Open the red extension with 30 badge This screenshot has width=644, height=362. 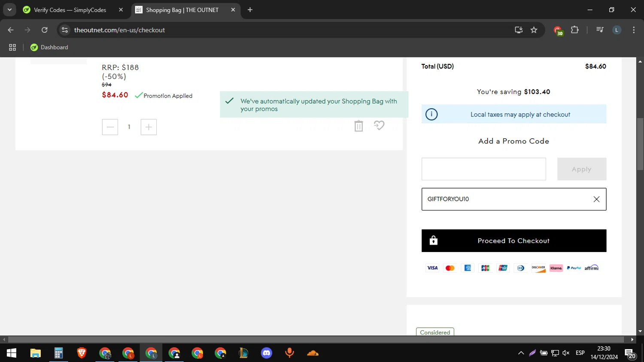click(558, 30)
